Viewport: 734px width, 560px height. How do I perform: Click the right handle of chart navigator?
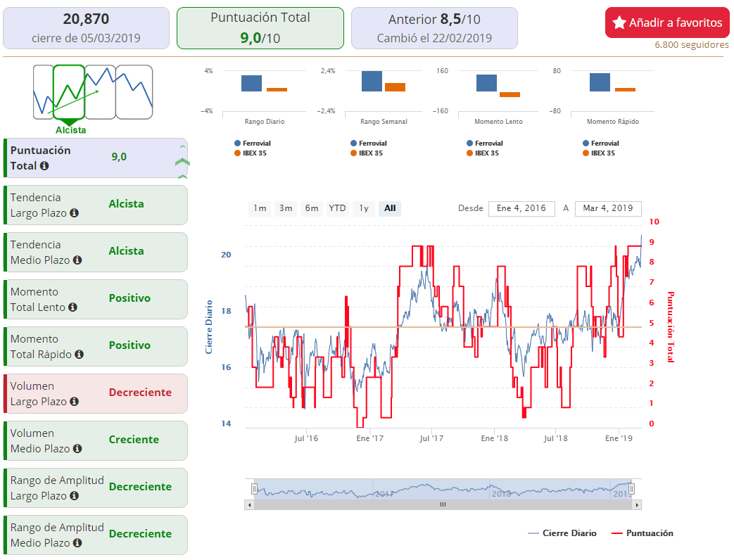(631, 489)
